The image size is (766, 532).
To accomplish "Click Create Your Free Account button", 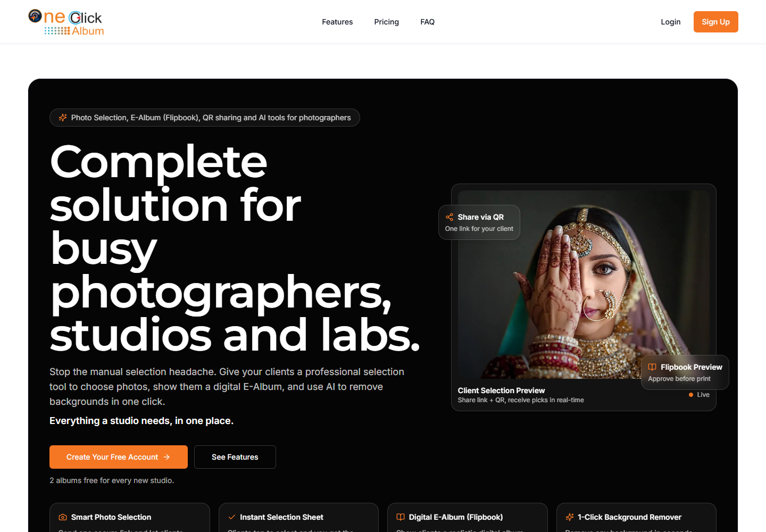I will 119,457.
